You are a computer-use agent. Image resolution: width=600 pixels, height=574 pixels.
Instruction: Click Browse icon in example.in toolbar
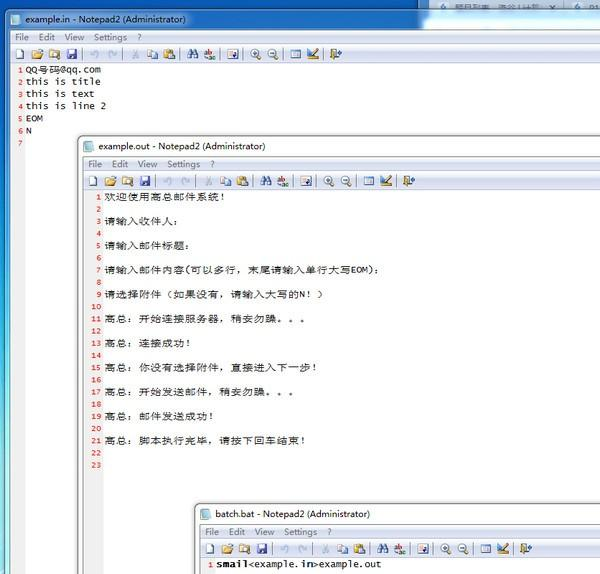pos(54,54)
